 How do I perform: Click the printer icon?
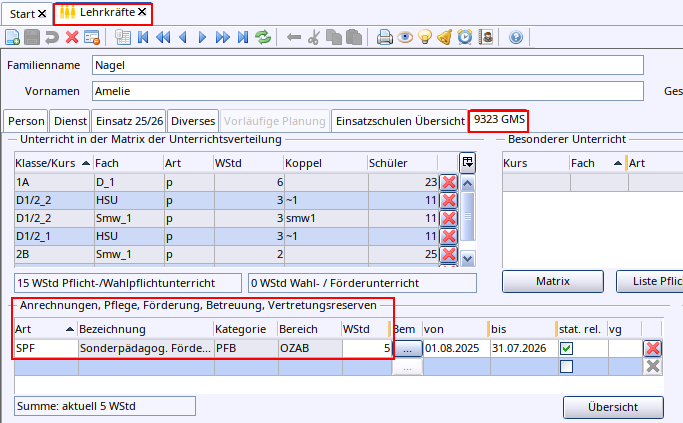(385, 38)
